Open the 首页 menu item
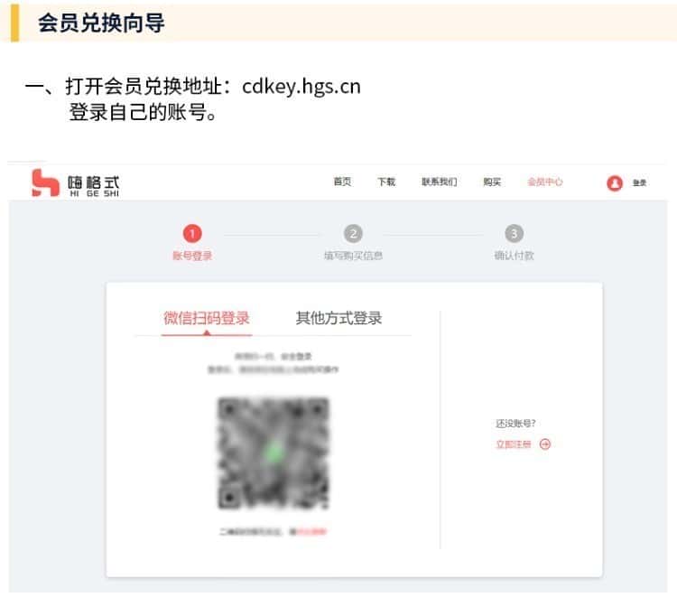 click(x=342, y=182)
